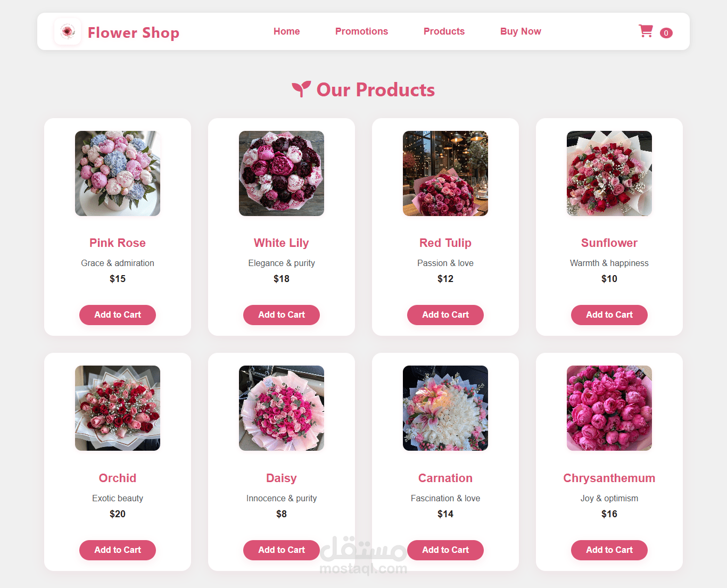Click the sprout icon beside Our Products
727x588 pixels.
301,89
